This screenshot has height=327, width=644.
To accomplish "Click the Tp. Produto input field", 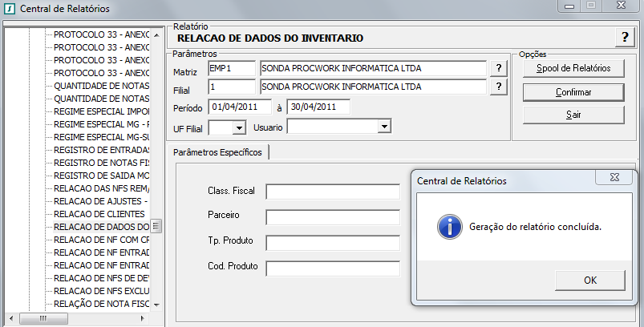I will [333, 243].
